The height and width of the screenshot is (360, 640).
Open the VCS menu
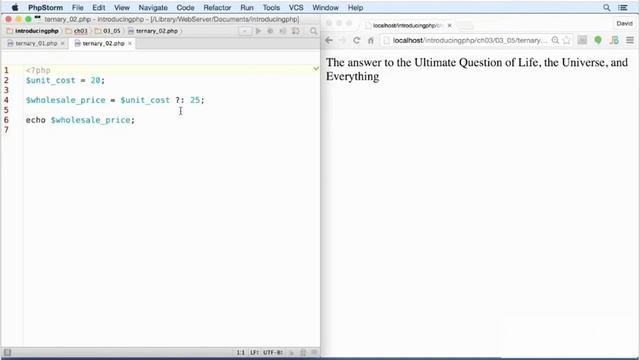296,7
